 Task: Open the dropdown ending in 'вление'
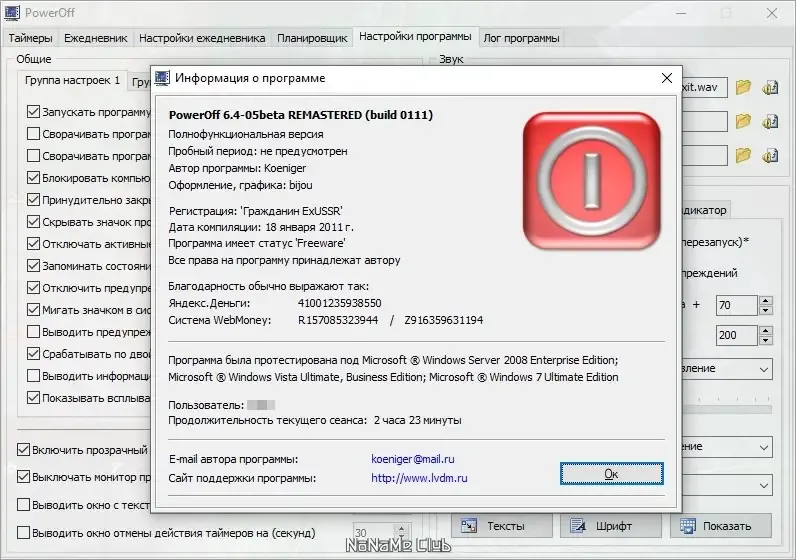tap(727, 369)
